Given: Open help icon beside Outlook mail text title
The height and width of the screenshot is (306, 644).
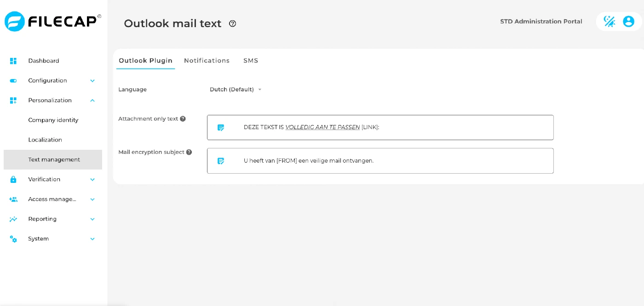Looking at the screenshot, I should click(x=233, y=23).
